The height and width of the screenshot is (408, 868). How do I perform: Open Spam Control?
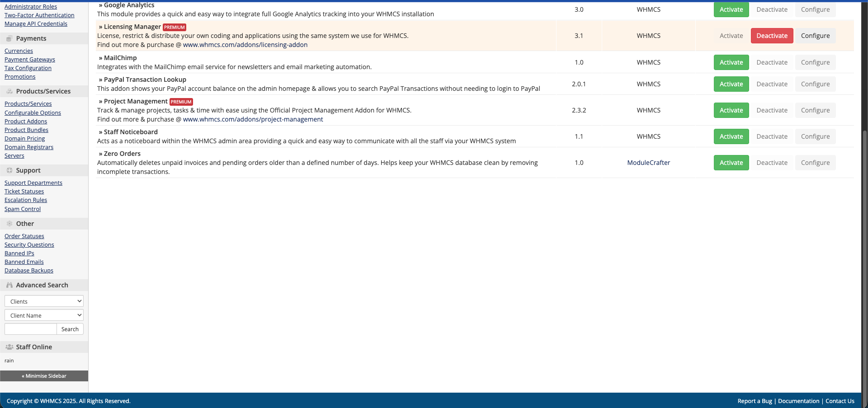tap(23, 209)
